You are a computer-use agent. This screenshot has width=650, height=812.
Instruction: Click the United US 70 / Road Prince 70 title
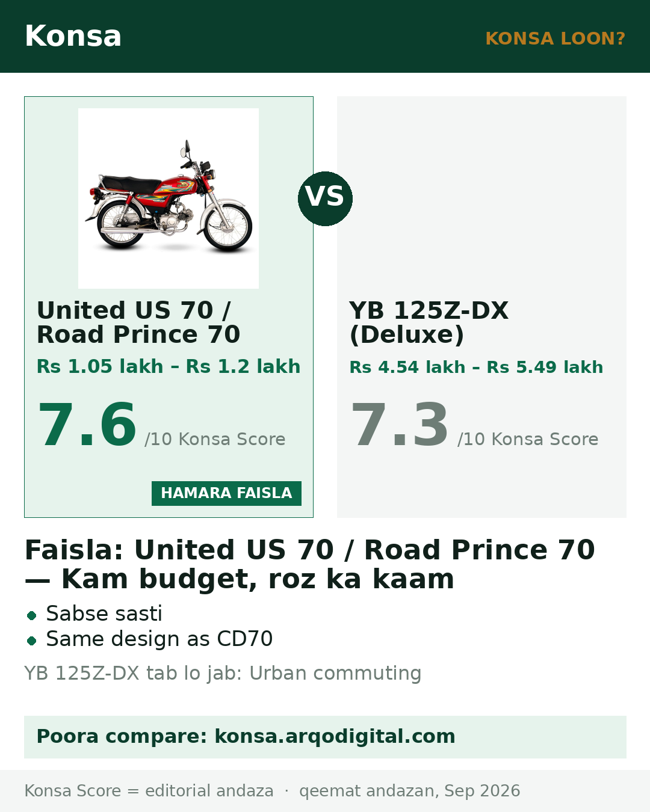click(x=138, y=322)
